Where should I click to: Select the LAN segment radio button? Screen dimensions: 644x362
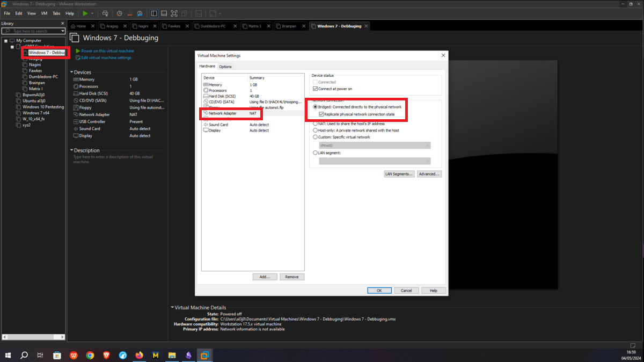point(316,153)
